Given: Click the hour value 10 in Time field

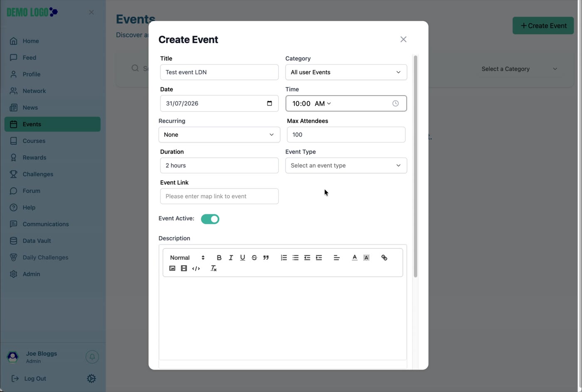Looking at the screenshot, I should click(296, 103).
